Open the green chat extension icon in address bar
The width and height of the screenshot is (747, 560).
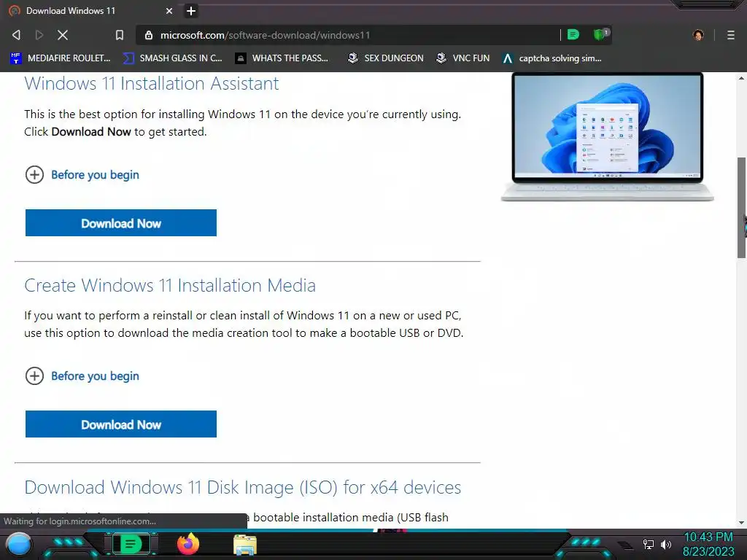[x=573, y=34]
